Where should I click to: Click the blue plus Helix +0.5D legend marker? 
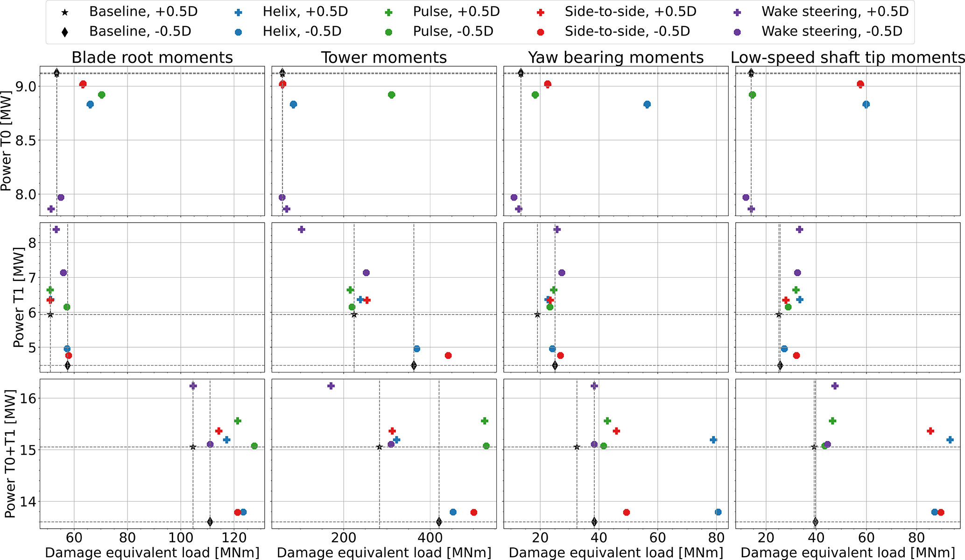tap(238, 13)
